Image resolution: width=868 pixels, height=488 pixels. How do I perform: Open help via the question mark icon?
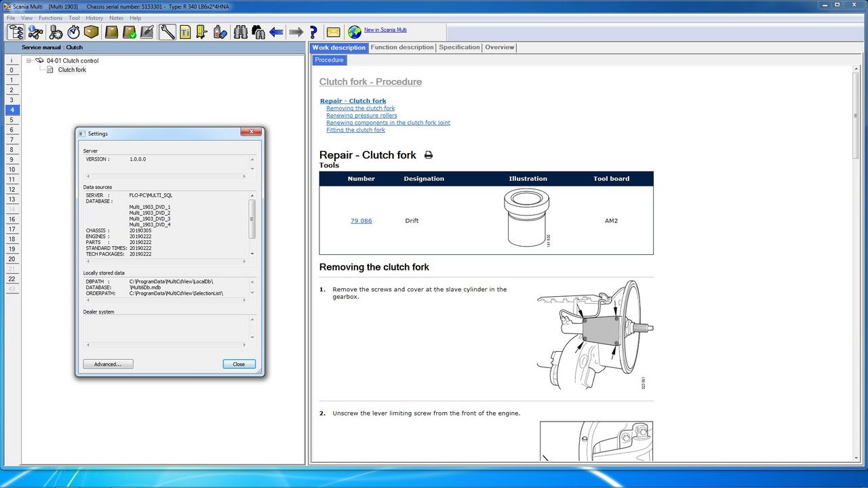313,31
